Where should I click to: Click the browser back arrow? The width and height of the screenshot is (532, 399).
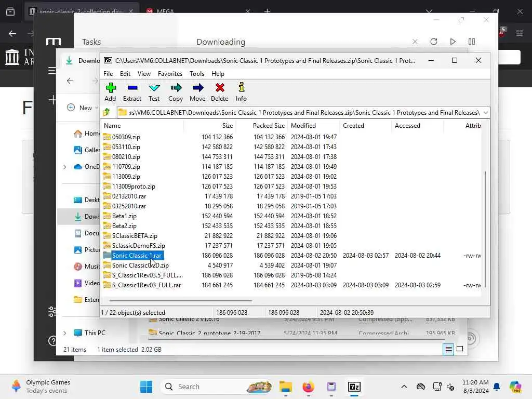(x=12, y=34)
